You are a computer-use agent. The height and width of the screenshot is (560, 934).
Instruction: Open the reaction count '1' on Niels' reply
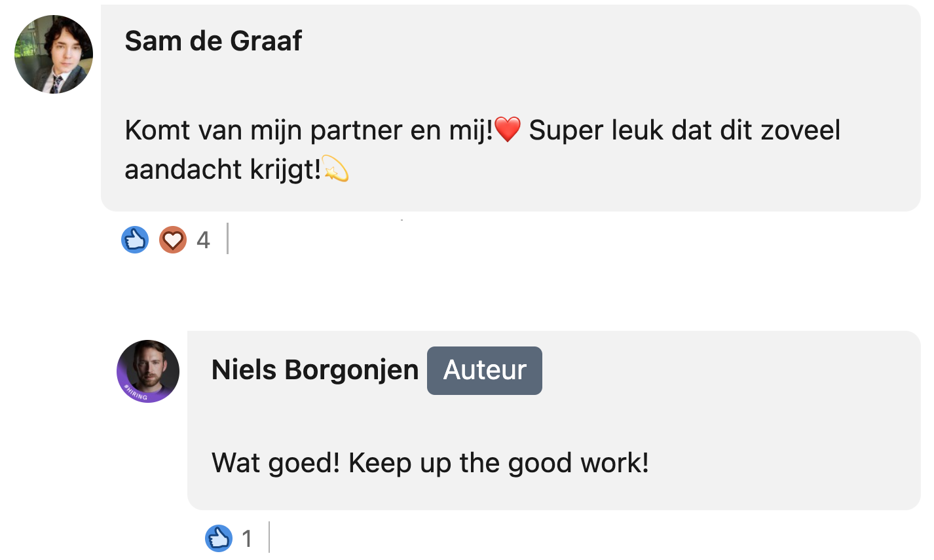pyautogui.click(x=248, y=538)
